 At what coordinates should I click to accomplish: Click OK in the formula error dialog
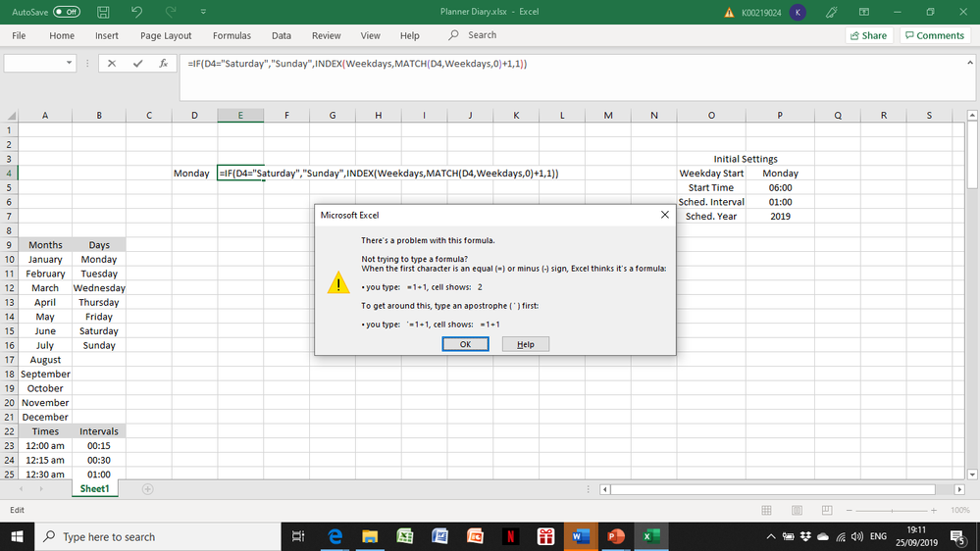pyautogui.click(x=466, y=344)
